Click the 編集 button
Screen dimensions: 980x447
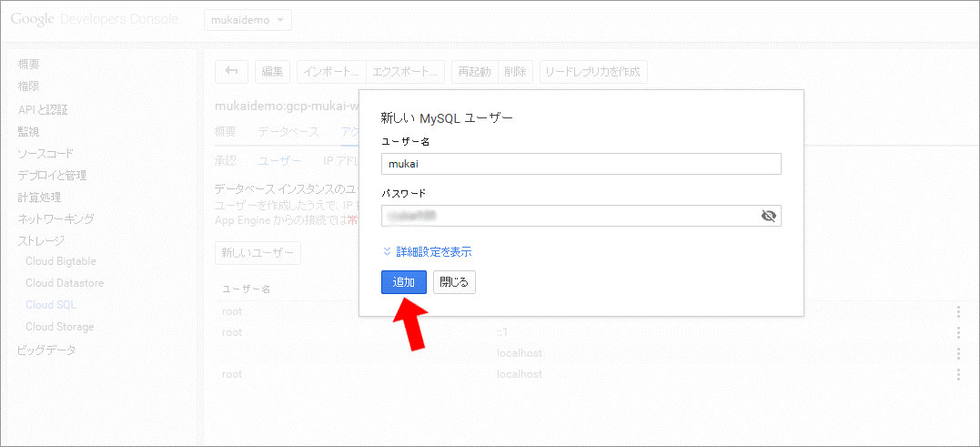272,72
